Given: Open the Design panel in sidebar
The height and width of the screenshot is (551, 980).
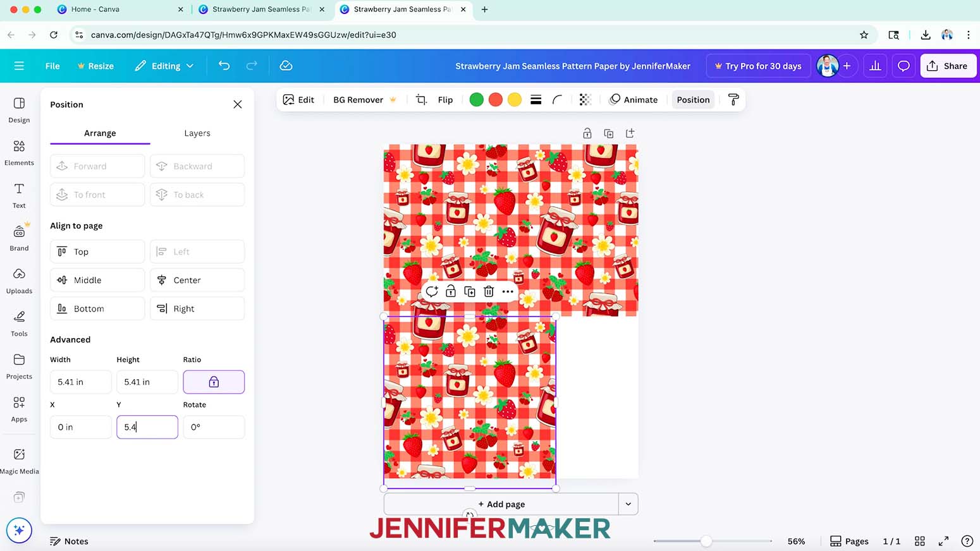Looking at the screenshot, I should coord(19,110).
